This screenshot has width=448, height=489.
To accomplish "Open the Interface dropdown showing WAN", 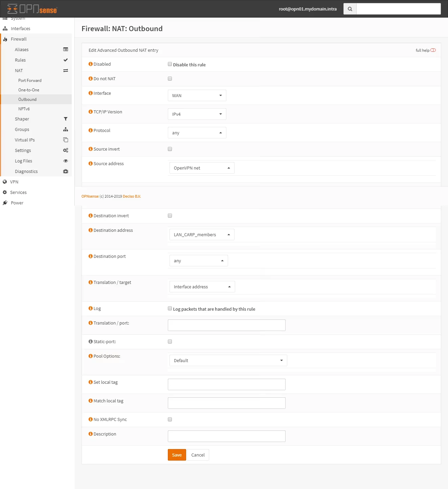I will pyautogui.click(x=197, y=95).
